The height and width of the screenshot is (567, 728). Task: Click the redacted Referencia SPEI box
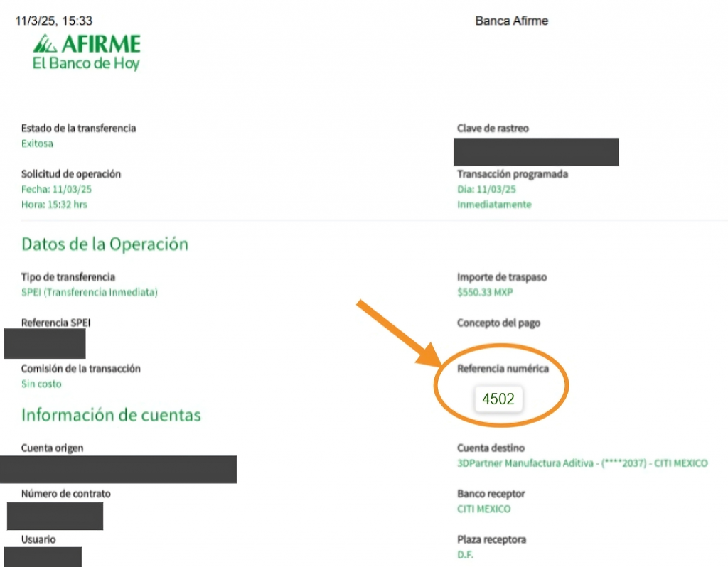45,343
